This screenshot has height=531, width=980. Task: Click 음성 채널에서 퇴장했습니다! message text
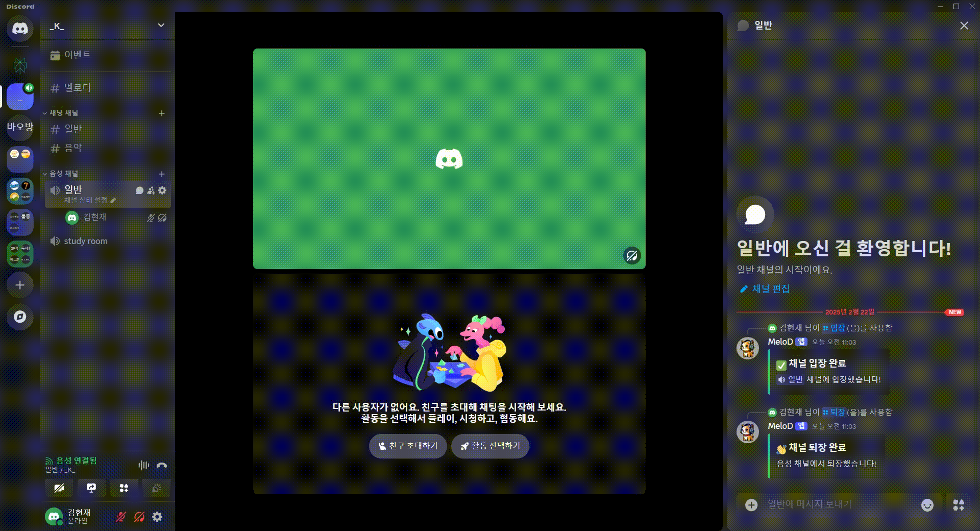point(826,464)
